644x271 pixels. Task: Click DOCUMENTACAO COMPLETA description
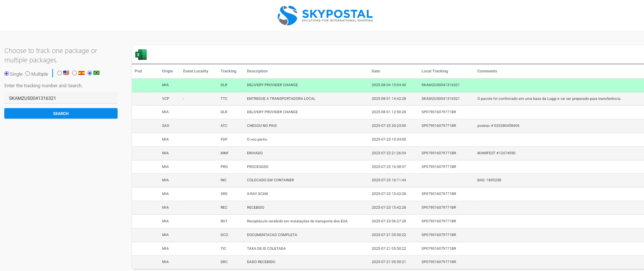tap(272, 235)
